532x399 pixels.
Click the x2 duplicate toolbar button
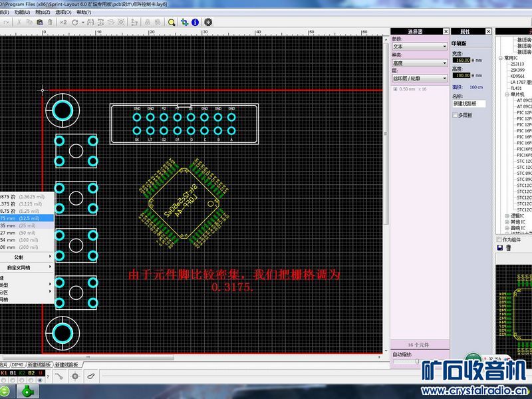(63, 22)
